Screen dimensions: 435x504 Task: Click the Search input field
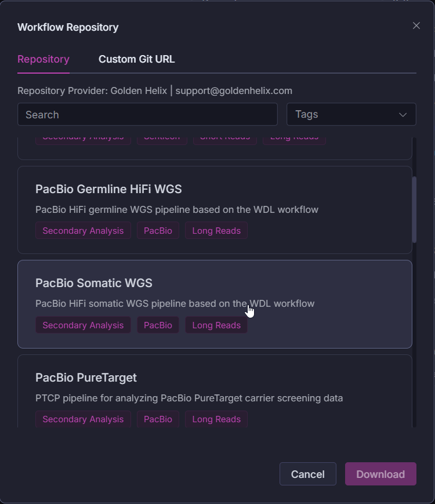147,115
